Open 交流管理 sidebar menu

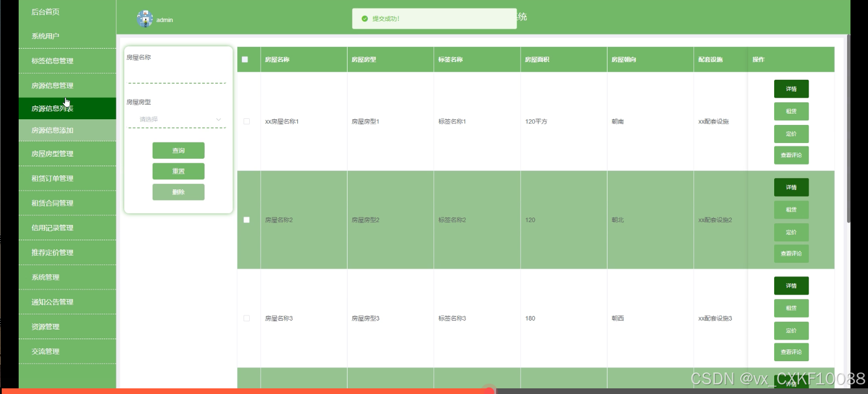click(x=67, y=352)
